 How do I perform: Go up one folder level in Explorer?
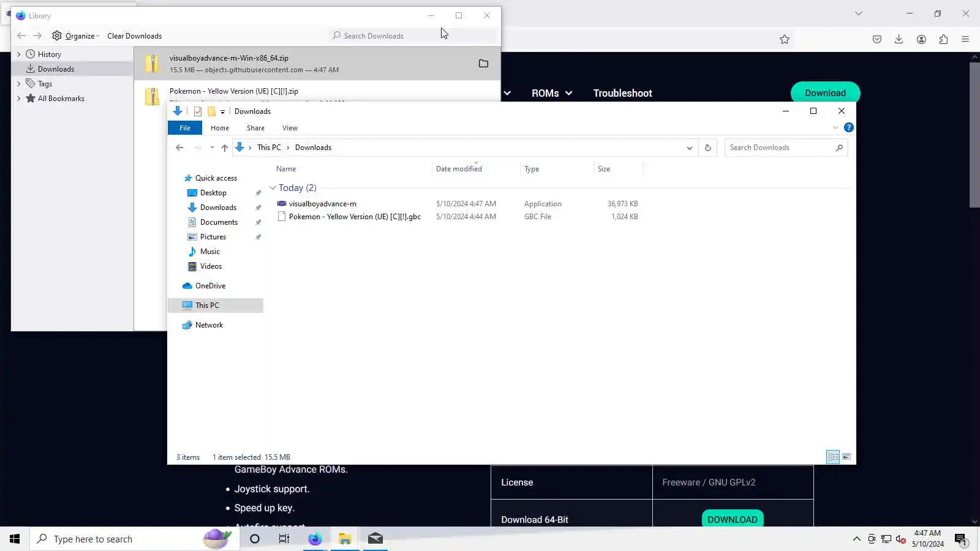point(225,148)
